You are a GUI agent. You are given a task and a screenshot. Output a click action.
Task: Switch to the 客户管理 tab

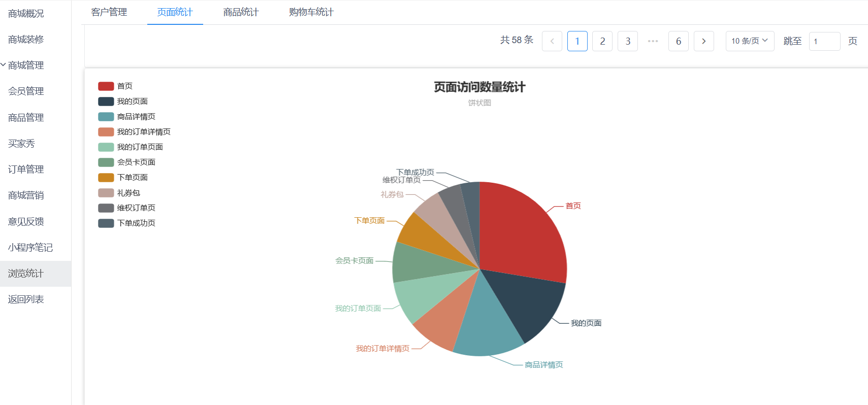pos(109,12)
